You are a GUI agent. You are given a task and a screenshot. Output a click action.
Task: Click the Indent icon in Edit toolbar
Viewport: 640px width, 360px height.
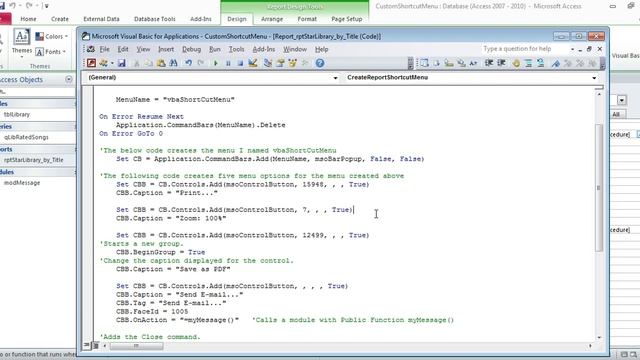[x=489, y=63]
